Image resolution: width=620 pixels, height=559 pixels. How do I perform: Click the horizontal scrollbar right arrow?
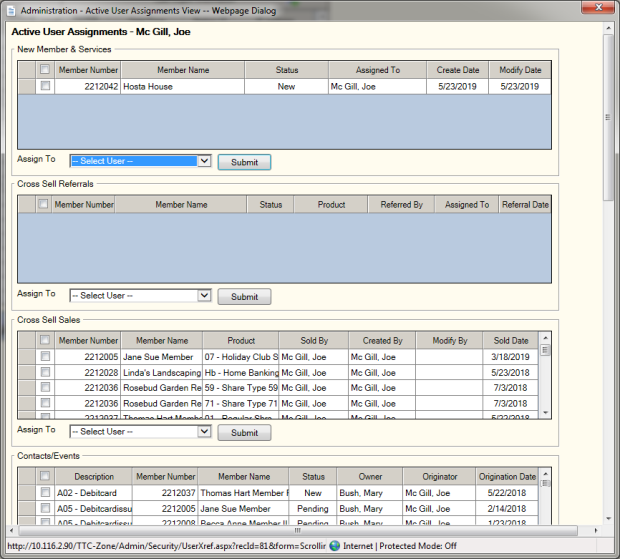pos(596,530)
